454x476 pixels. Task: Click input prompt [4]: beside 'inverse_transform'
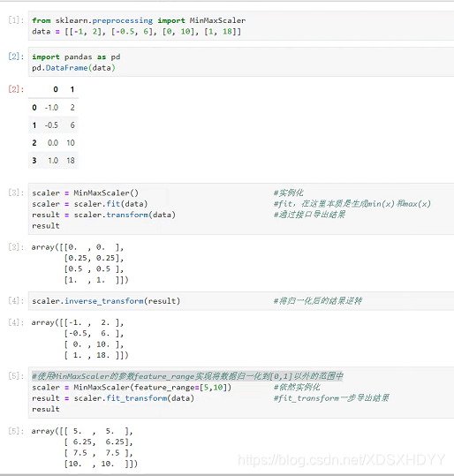point(16,300)
